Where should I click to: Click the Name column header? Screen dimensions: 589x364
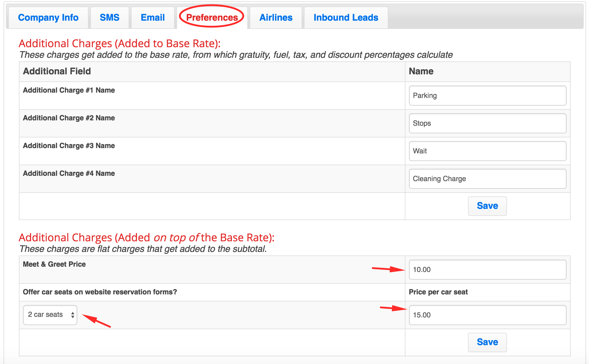(x=421, y=71)
